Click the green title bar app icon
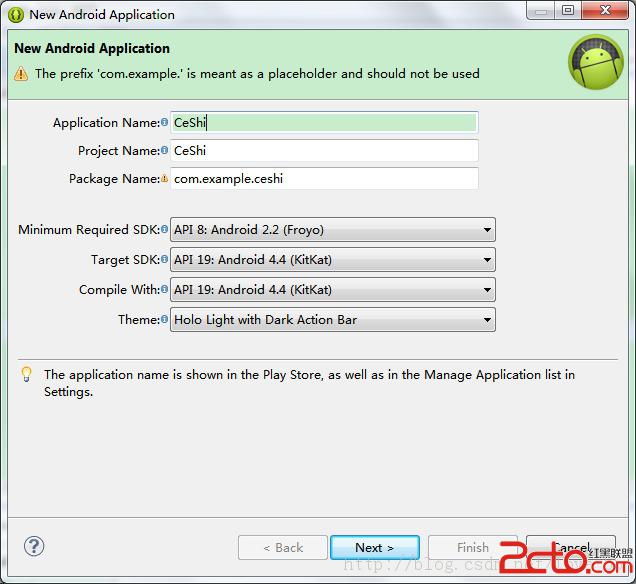 tap(16, 15)
